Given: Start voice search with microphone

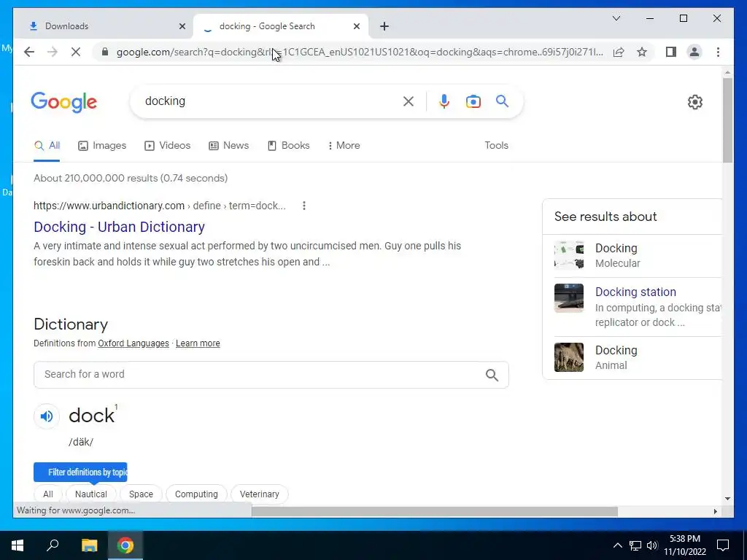Looking at the screenshot, I should [x=444, y=101].
